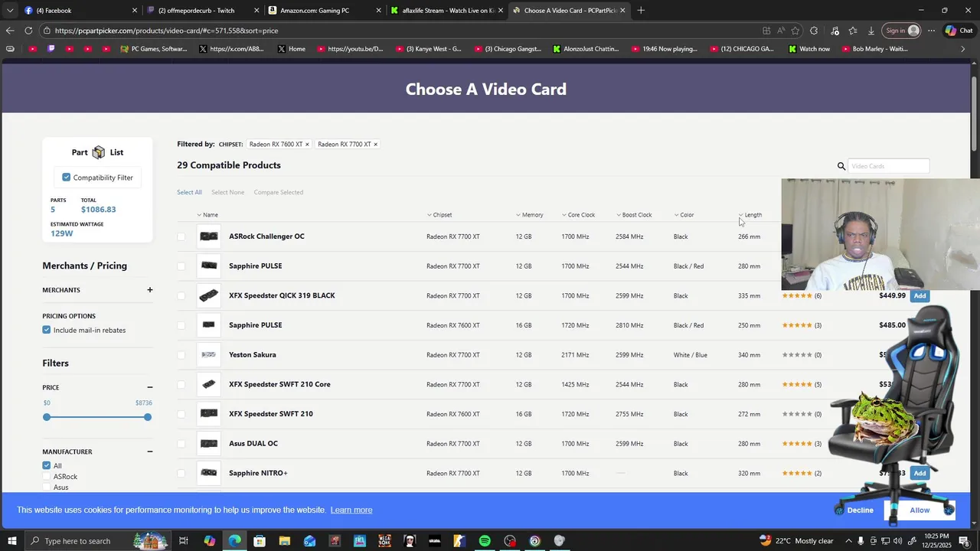Open Microsoft Store from the taskbar
Viewport: 980px width, 551px height.
(260, 541)
